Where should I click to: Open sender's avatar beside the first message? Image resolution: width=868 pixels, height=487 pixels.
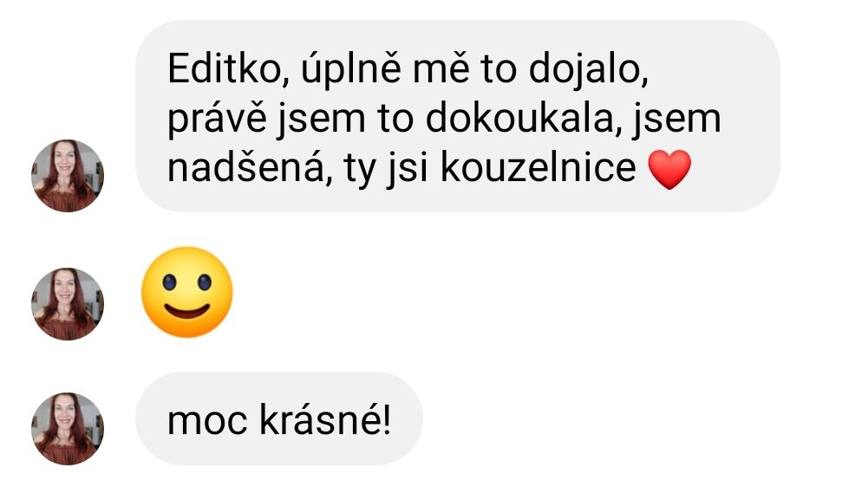click(68, 175)
